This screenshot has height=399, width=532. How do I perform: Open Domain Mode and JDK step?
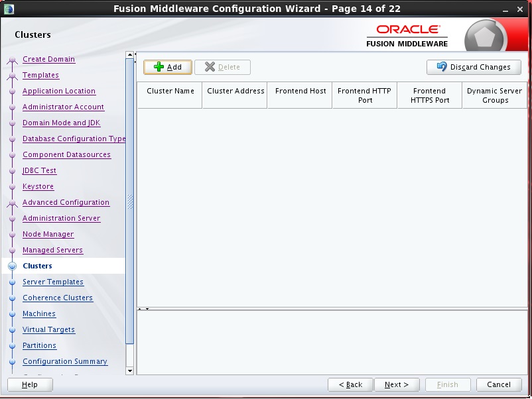62,123
